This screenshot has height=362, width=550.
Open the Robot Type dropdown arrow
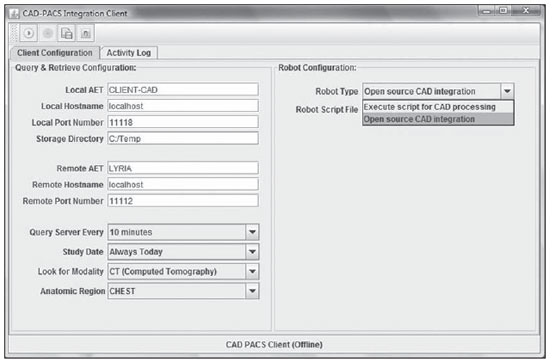507,91
